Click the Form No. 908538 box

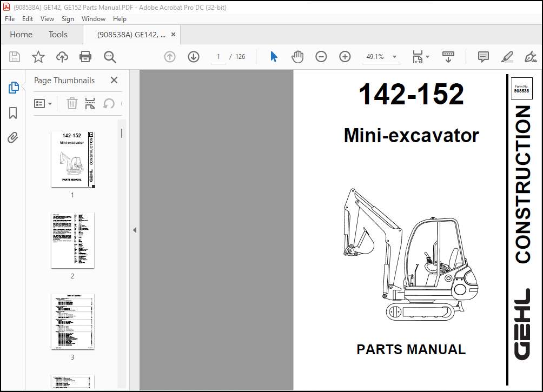[x=521, y=89]
